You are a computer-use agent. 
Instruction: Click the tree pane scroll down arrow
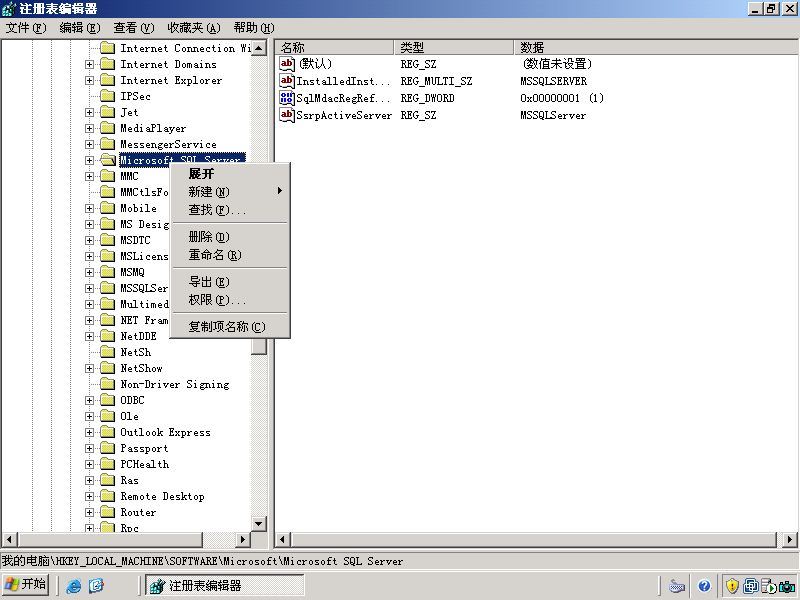[259, 523]
